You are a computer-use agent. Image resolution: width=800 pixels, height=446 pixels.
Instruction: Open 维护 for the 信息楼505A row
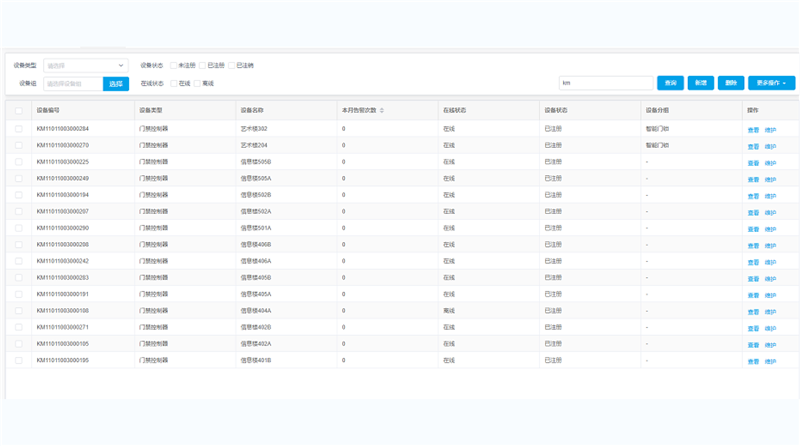click(770, 180)
